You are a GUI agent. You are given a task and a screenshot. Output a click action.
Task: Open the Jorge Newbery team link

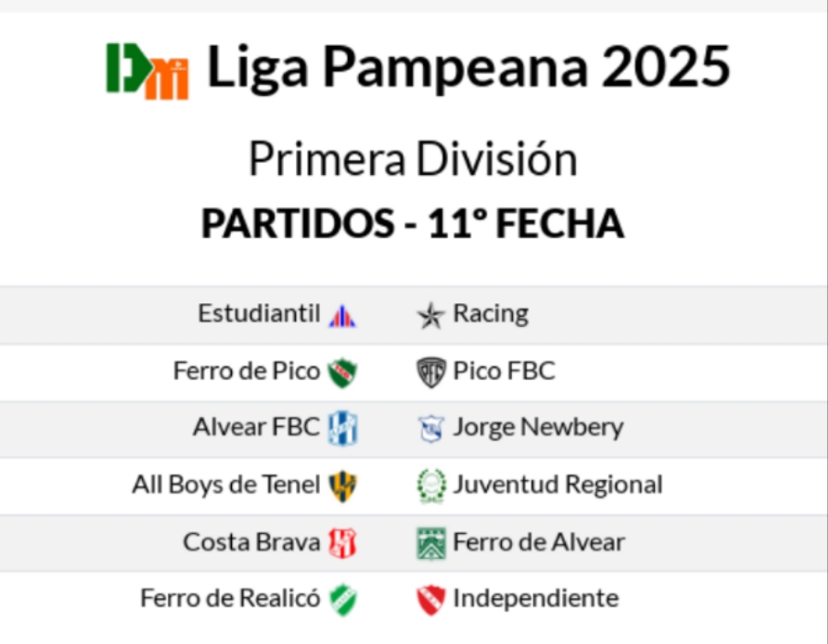tap(538, 427)
